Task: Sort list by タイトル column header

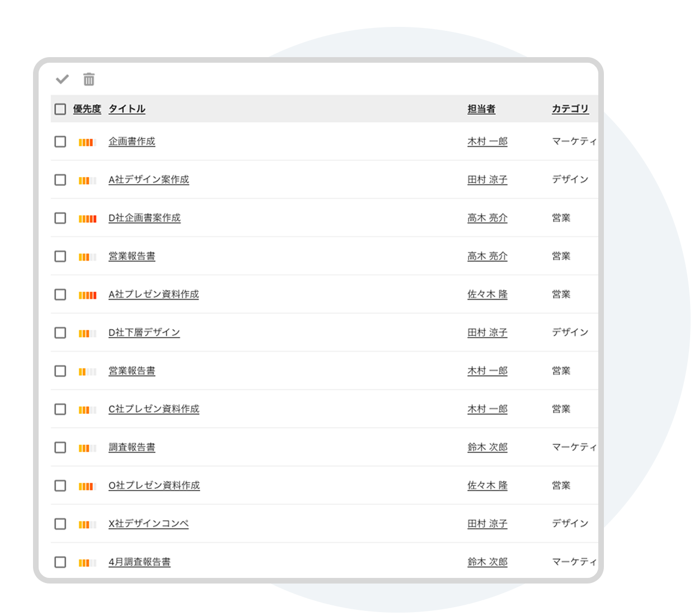Action: point(126,109)
